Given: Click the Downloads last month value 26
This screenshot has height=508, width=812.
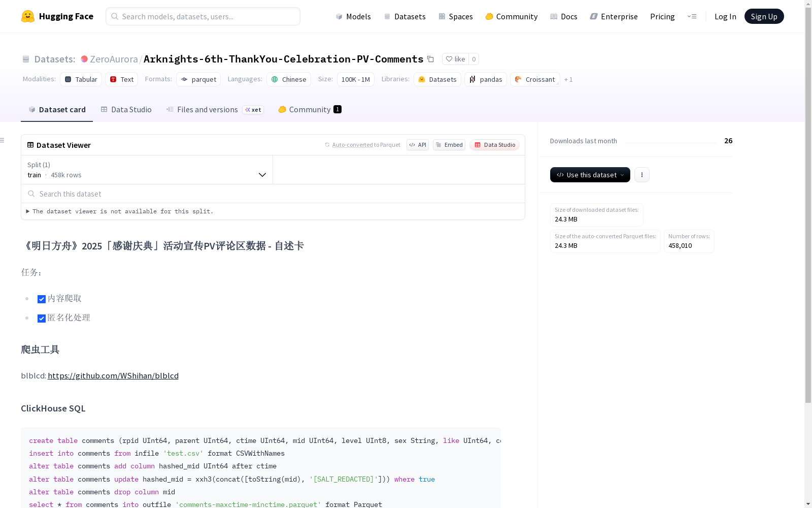Looking at the screenshot, I should [728, 141].
